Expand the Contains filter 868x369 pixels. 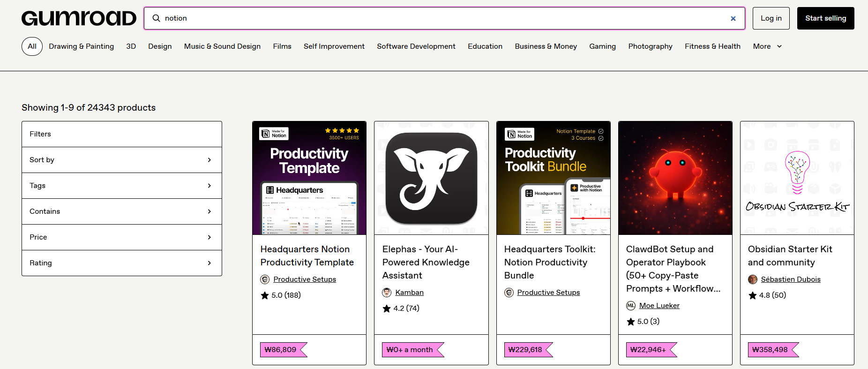[122, 211]
